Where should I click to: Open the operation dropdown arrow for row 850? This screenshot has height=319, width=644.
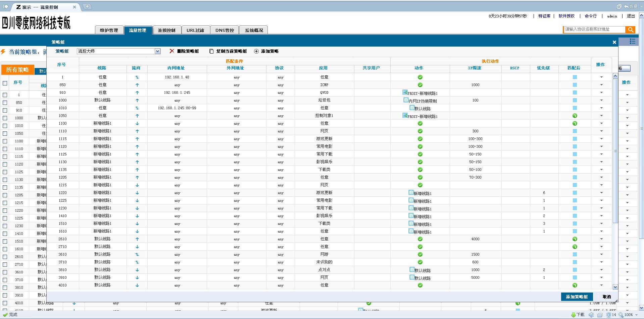click(x=601, y=85)
